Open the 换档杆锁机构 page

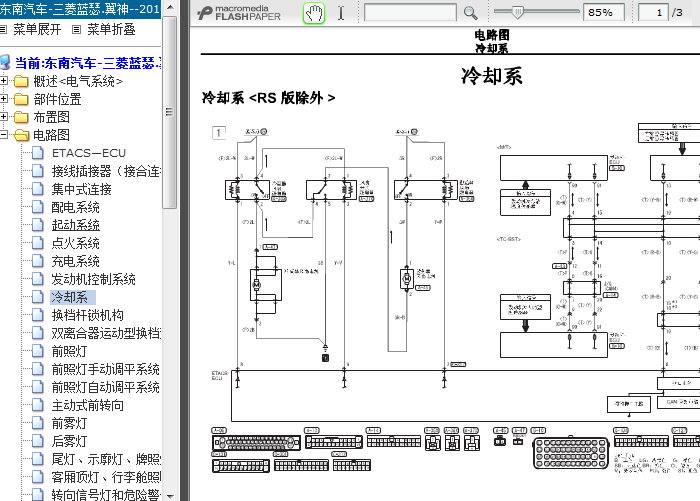[x=88, y=315]
